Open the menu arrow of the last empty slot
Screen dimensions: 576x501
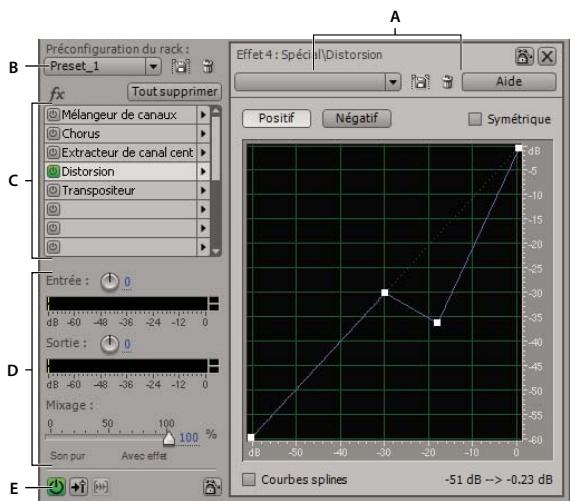[203, 247]
